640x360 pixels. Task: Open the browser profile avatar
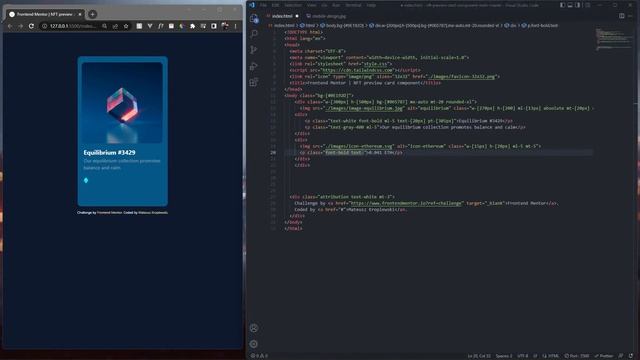pyautogui.click(x=225, y=26)
